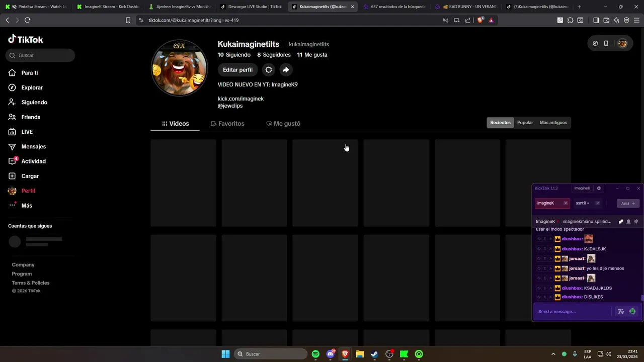The height and width of the screenshot is (362, 644).
Task: Open profile settings gear icon
Action: 269,70
